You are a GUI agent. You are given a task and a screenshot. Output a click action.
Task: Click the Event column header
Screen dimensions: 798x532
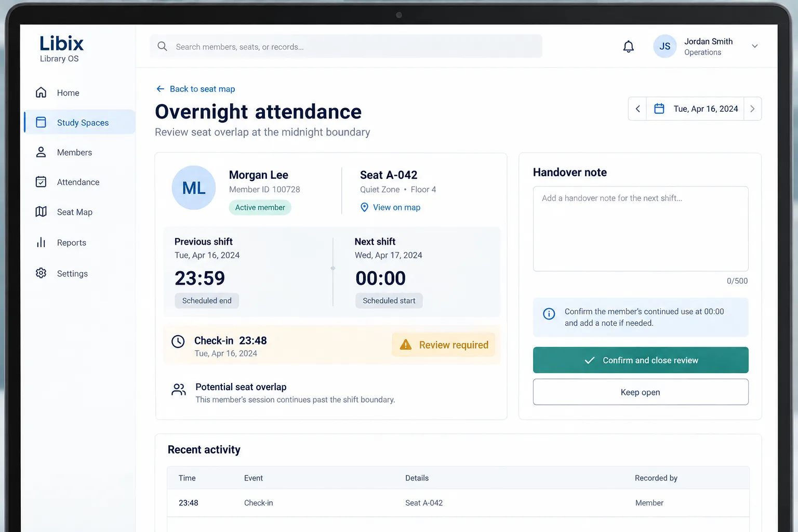pyautogui.click(x=254, y=478)
